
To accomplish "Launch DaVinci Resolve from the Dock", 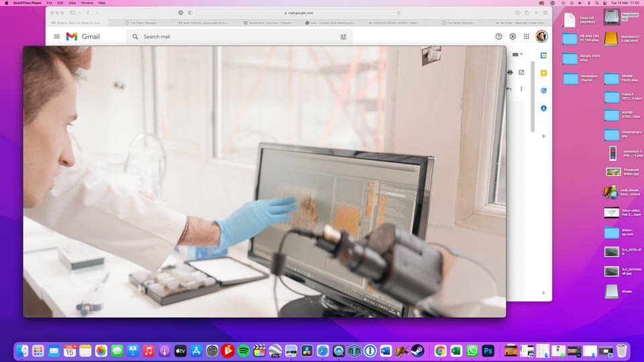I will tap(307, 351).
